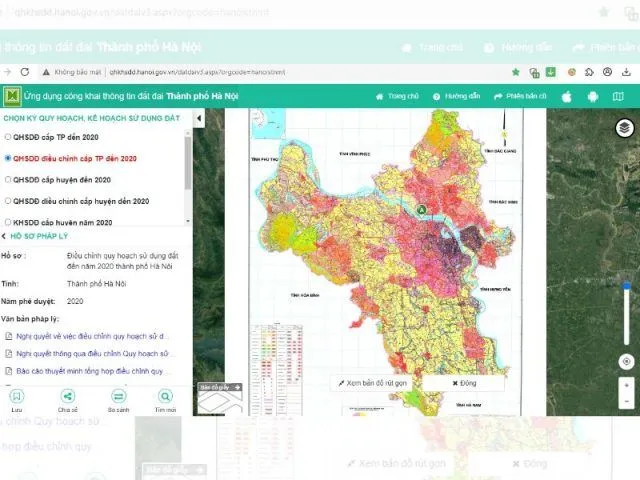Open the Hướng dẫn guide menu
The width and height of the screenshot is (640, 480).
tap(456, 96)
